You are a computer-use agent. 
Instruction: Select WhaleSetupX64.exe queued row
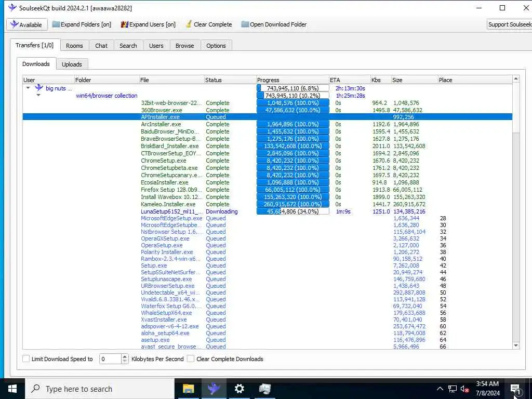[x=268, y=313]
